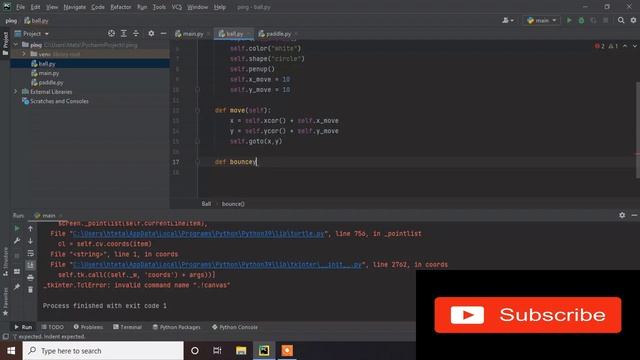Open the TODO tool window
This screenshot has height=360, width=640.
pyautogui.click(x=53, y=327)
